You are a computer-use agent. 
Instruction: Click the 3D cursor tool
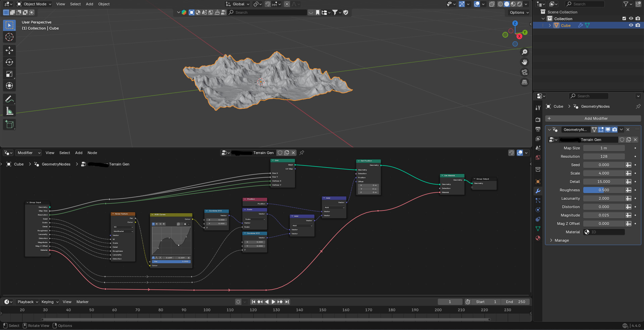click(x=9, y=37)
